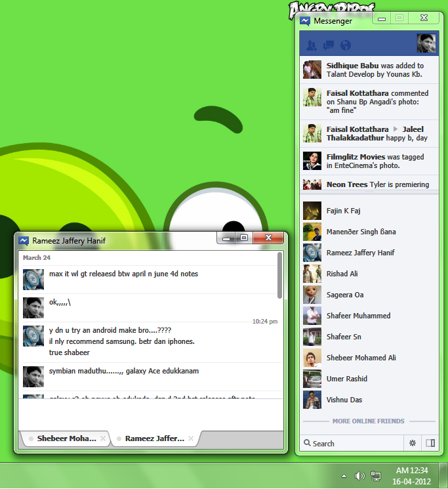Viewport: 448px width, 489px height.
Task: Open More Online Friends link
Action: (x=368, y=421)
